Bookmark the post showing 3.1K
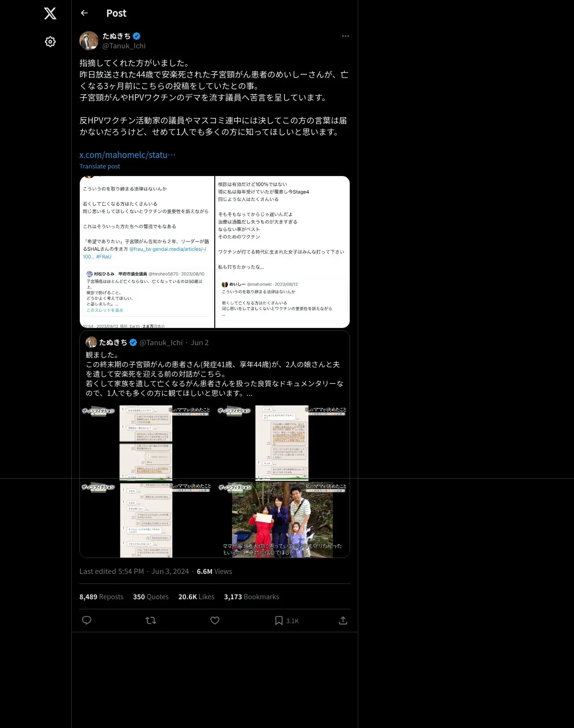This screenshot has width=574, height=728. (x=287, y=620)
